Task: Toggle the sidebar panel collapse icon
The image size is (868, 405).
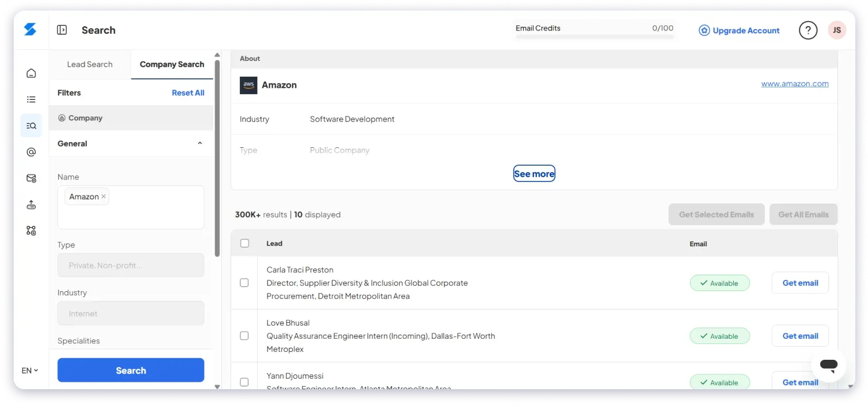Action: click(62, 30)
